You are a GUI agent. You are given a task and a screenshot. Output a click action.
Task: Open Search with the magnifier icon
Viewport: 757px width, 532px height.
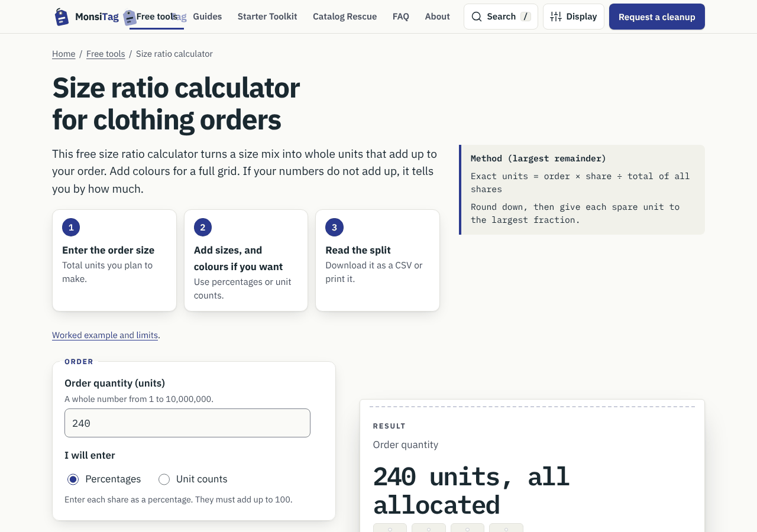pos(477,17)
